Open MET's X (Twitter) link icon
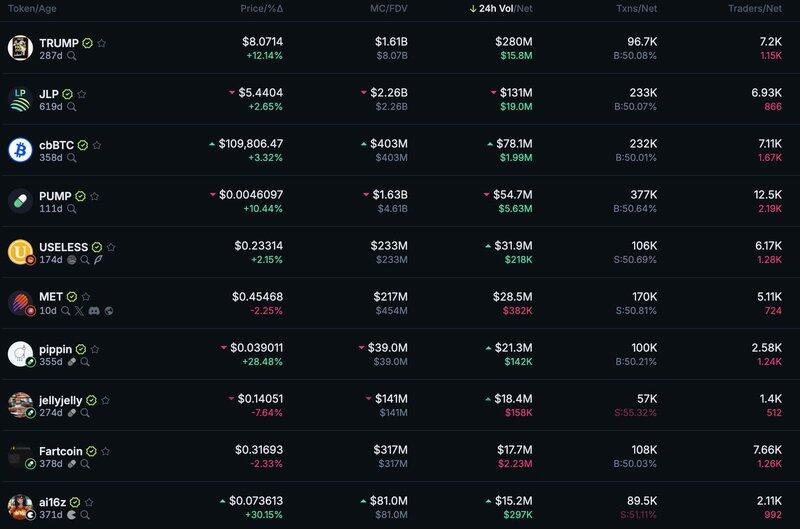 click(79, 310)
